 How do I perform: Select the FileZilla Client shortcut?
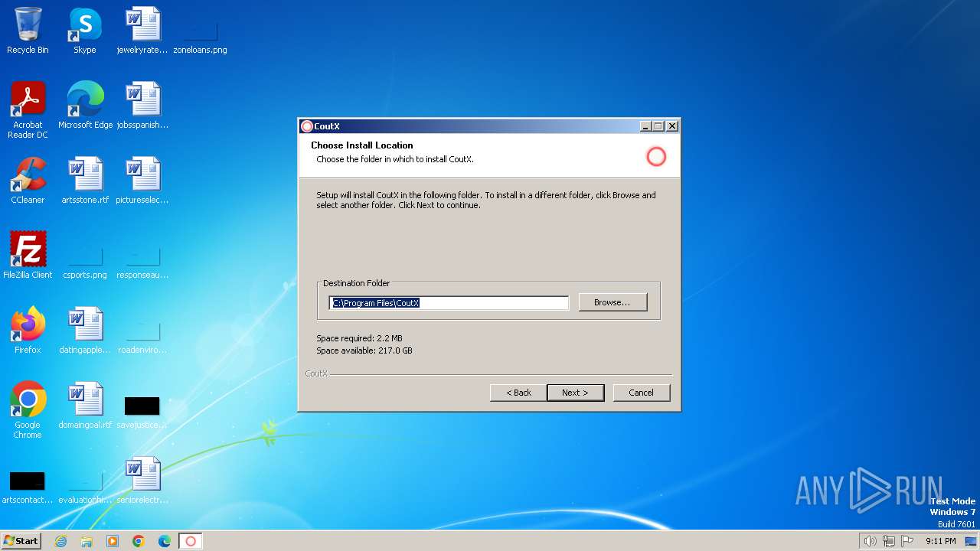click(28, 256)
